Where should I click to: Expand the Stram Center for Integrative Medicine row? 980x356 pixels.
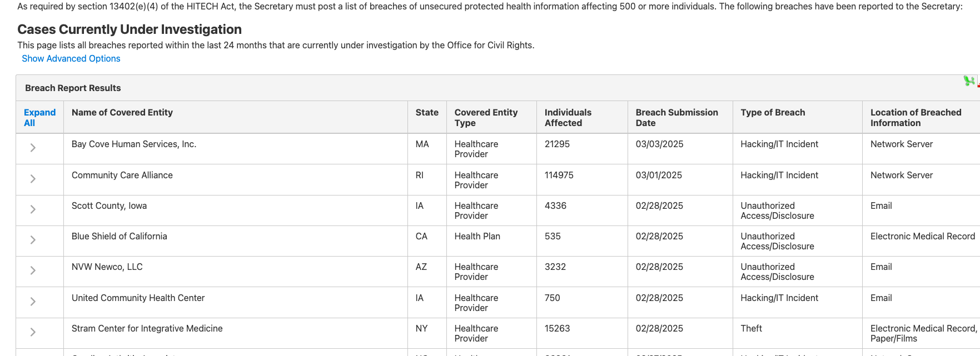(x=33, y=332)
